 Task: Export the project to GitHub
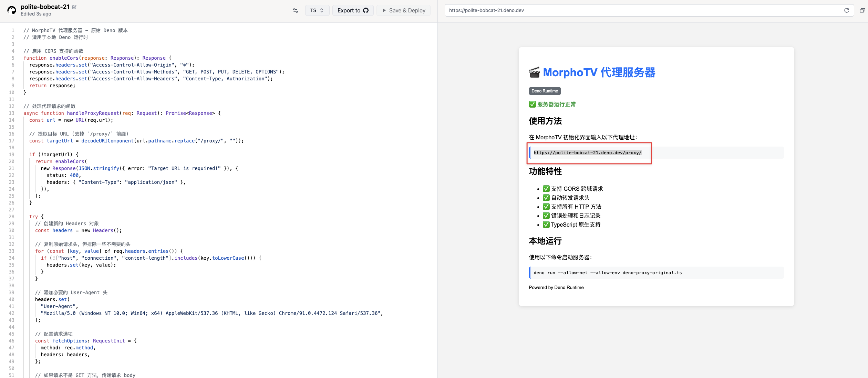pos(353,10)
